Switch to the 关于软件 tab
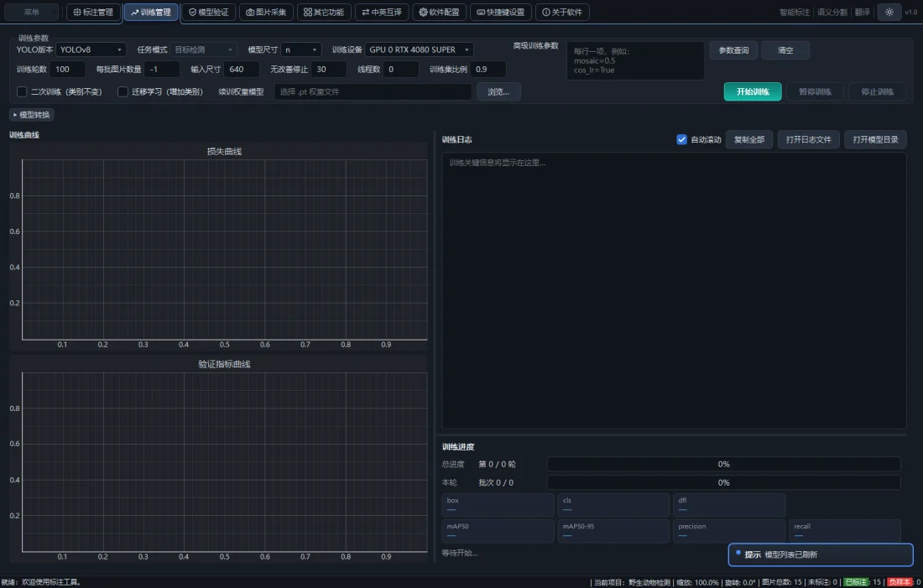Image resolution: width=923 pixels, height=588 pixels. 562,12
